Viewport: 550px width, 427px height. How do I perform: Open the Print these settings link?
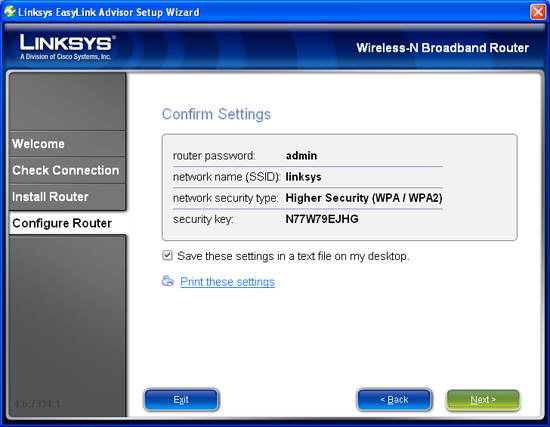point(227,282)
